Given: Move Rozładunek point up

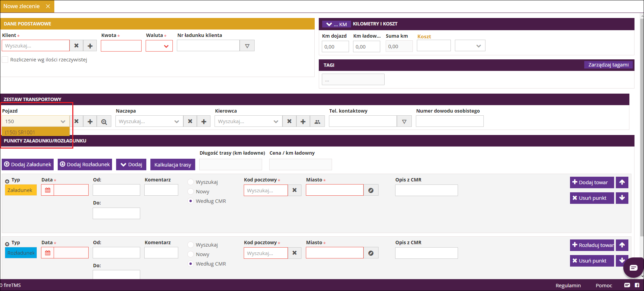Looking at the screenshot, I should pos(622,245).
